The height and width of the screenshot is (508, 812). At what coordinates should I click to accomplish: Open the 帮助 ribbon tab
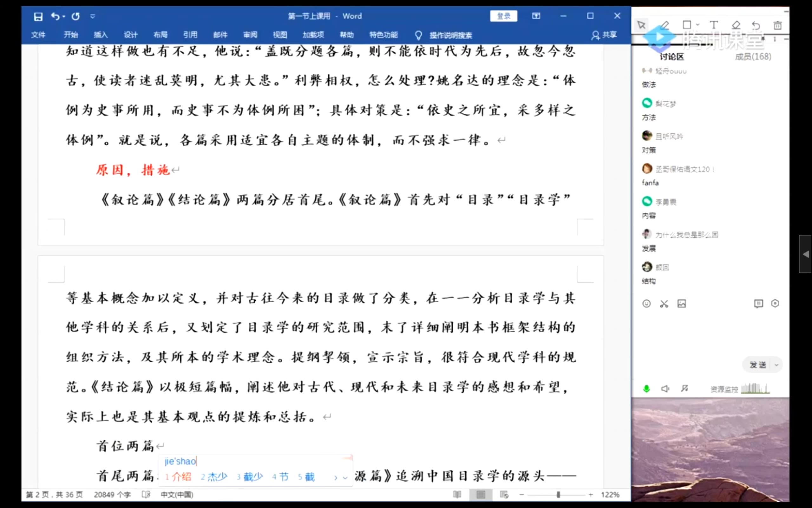click(347, 35)
